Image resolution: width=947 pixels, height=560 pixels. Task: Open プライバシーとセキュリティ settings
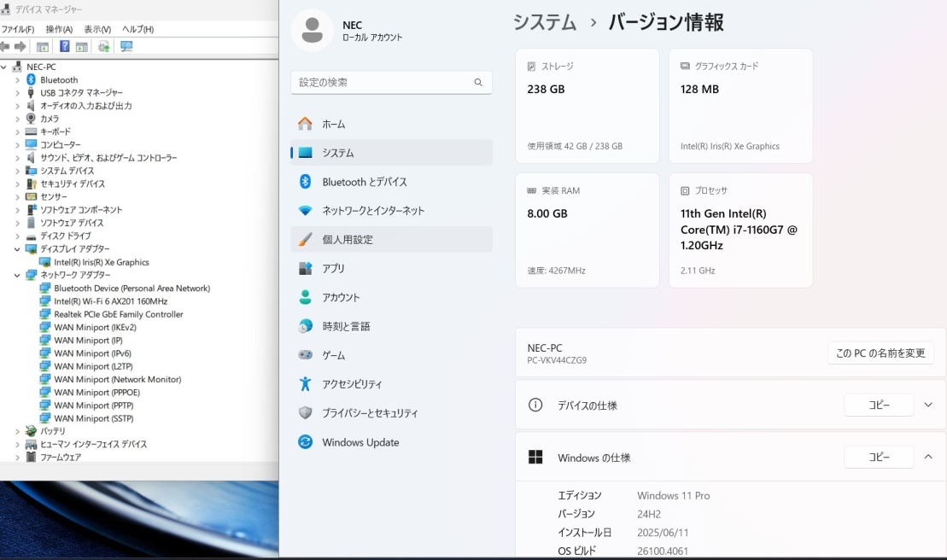[391, 413]
